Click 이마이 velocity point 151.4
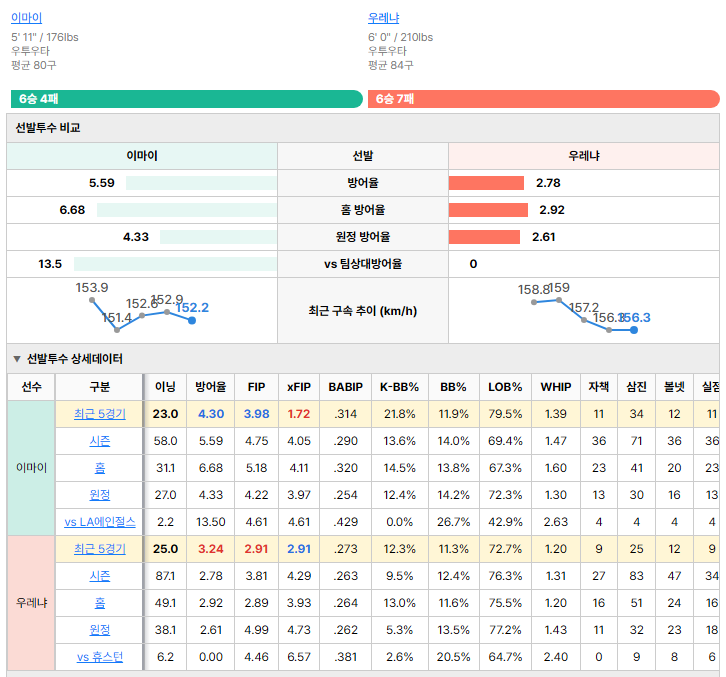This screenshot has height=677, width=726. (x=117, y=330)
